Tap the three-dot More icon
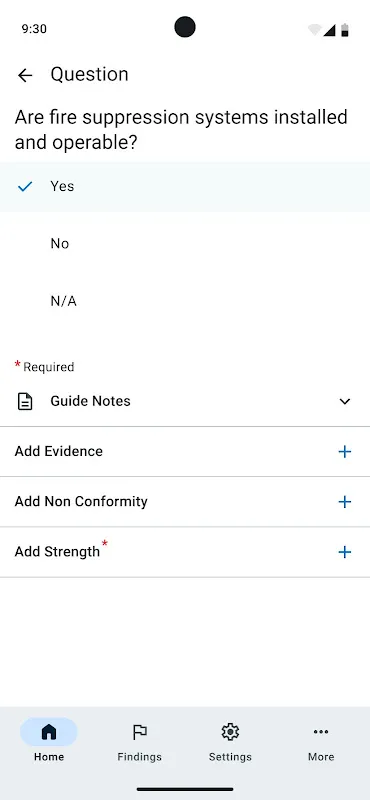The image size is (370, 800). (321, 732)
